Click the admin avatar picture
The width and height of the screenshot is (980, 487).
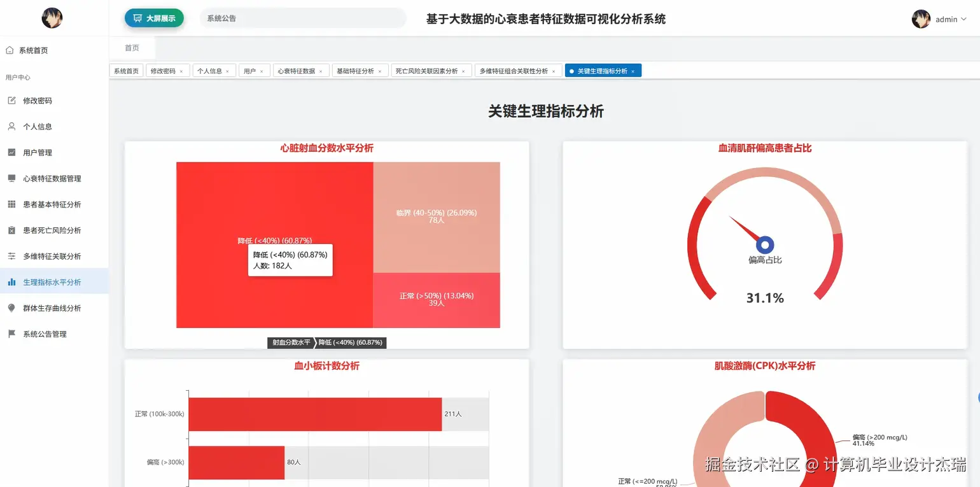pyautogui.click(x=921, y=19)
